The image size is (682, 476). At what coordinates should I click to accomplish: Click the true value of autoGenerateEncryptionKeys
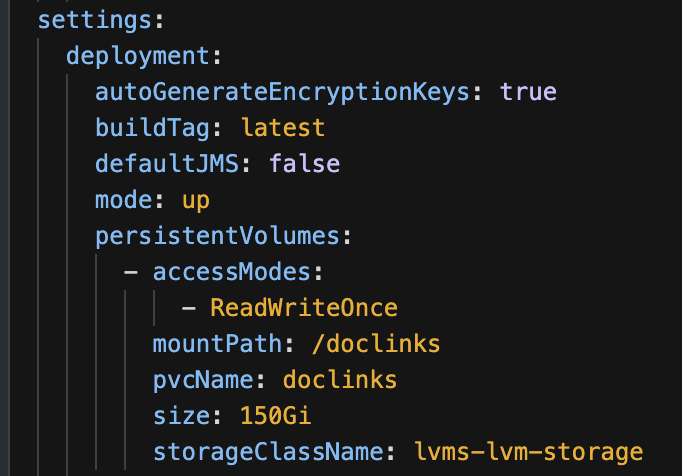528,92
